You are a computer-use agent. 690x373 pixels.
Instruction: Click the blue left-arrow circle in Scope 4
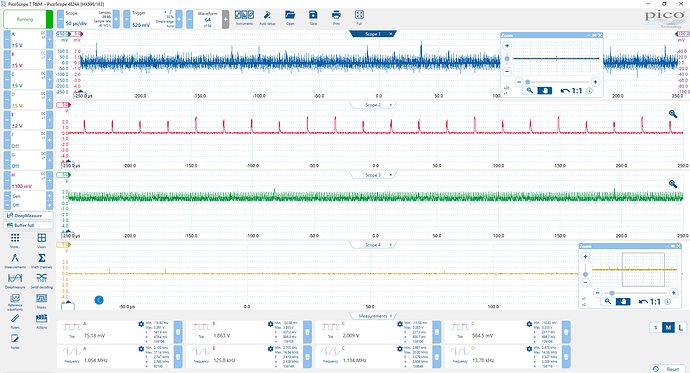point(99,300)
